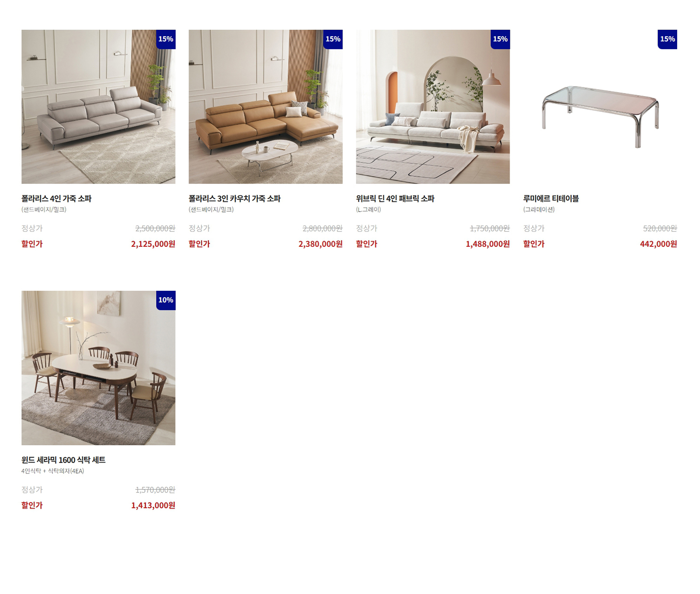Click the 442,000원 discounted price
Viewport: 700px width, 594px height.
[x=659, y=244]
